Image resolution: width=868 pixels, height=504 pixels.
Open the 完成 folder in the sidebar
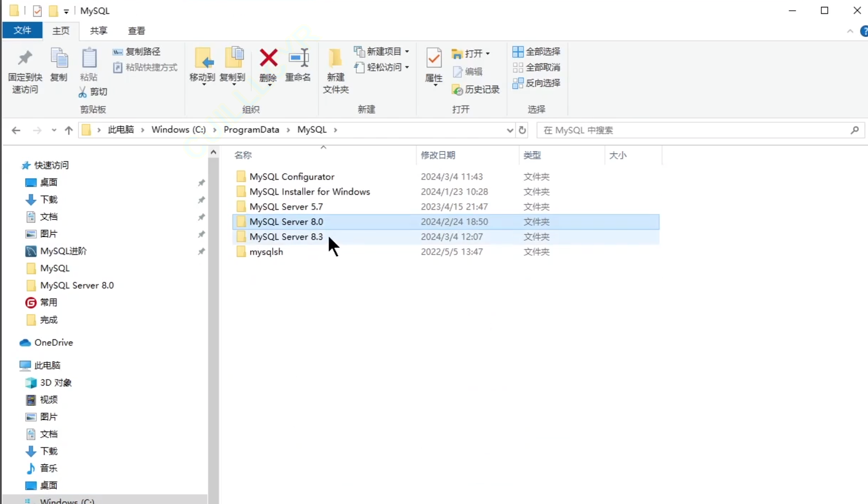pyautogui.click(x=42, y=320)
